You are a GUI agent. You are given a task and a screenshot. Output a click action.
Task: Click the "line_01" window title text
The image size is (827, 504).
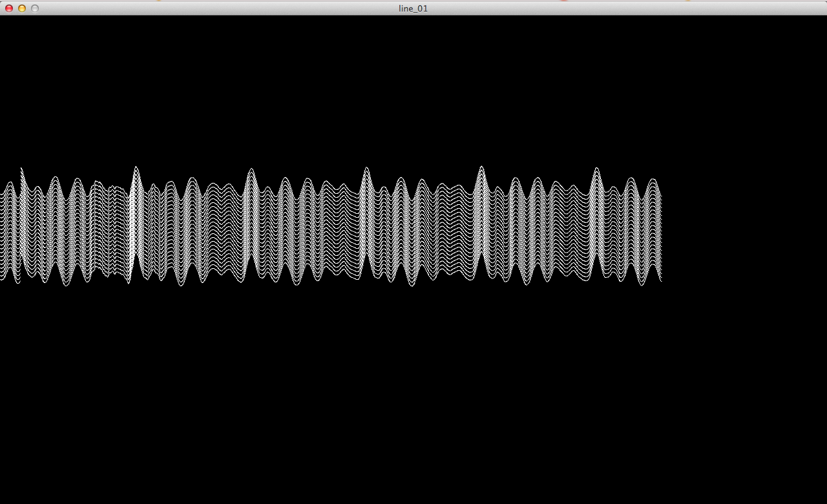(x=413, y=8)
